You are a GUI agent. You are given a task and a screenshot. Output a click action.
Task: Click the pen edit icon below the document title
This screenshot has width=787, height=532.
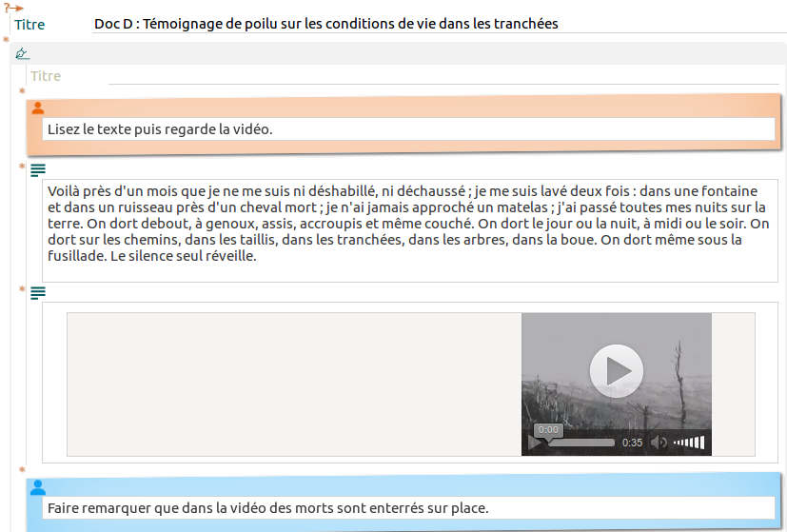click(x=23, y=53)
